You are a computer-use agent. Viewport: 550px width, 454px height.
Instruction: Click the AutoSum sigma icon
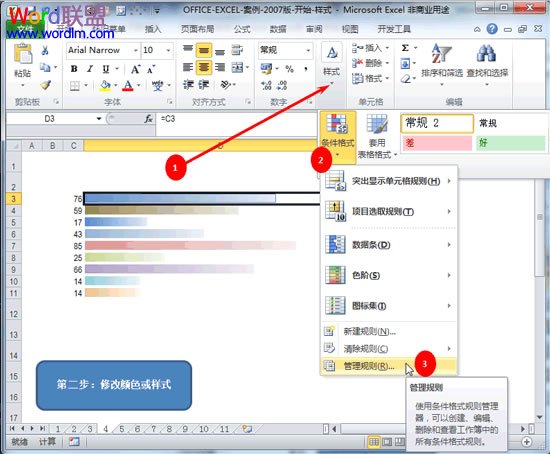click(x=405, y=48)
